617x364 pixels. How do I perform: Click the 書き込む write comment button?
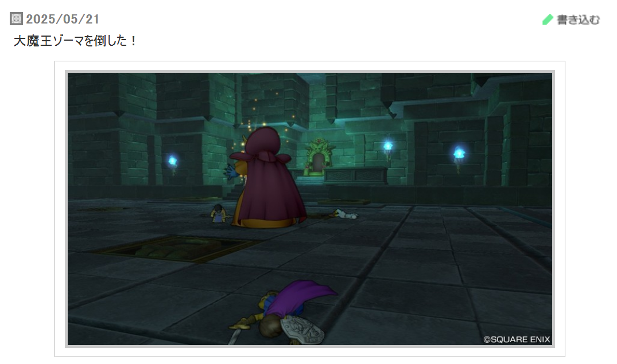[x=571, y=19]
